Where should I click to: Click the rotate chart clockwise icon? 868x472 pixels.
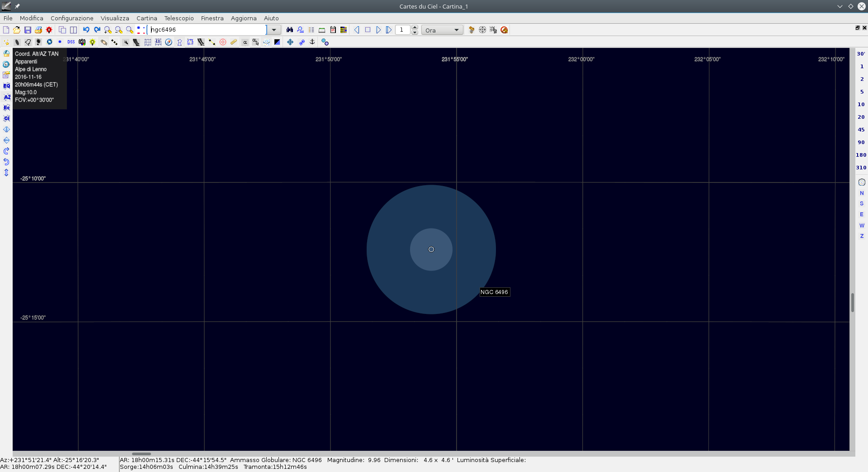[x=6, y=151]
